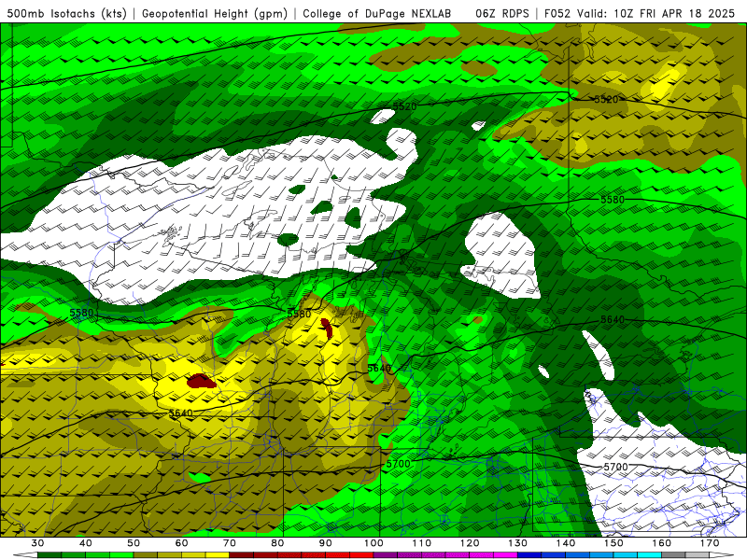The width and height of the screenshot is (747, 560).
Task: Click the 130 value on the color scale
Action: pos(518,543)
